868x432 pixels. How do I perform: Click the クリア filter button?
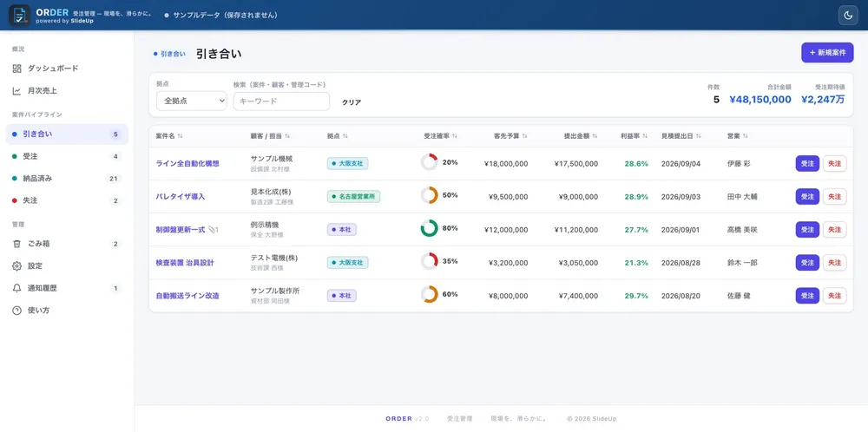click(352, 102)
